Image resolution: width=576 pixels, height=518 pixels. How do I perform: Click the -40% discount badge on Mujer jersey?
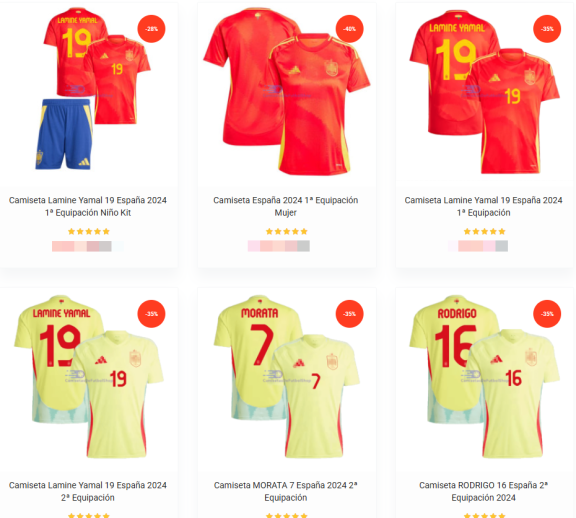(x=349, y=29)
